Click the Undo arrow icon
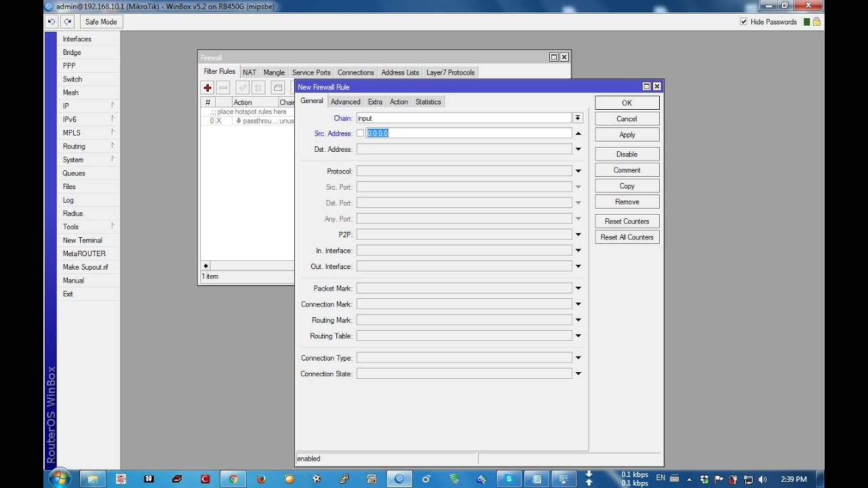 (52, 22)
